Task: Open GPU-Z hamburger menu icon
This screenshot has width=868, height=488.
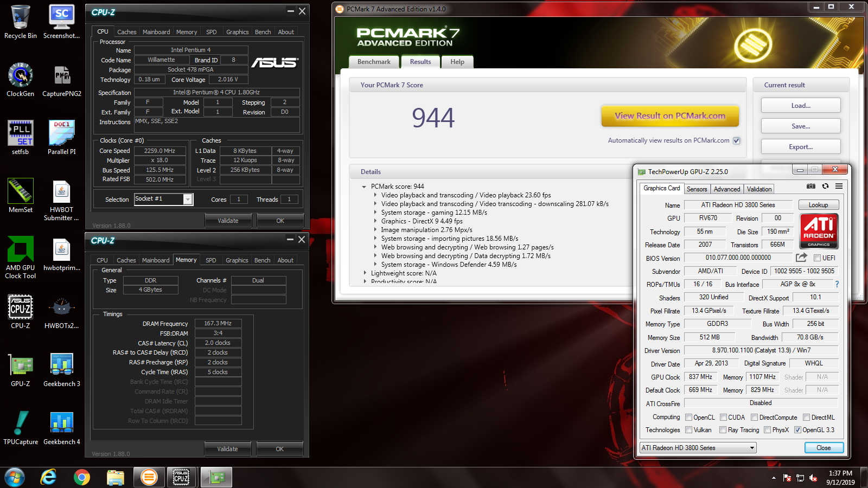Action: tap(839, 186)
